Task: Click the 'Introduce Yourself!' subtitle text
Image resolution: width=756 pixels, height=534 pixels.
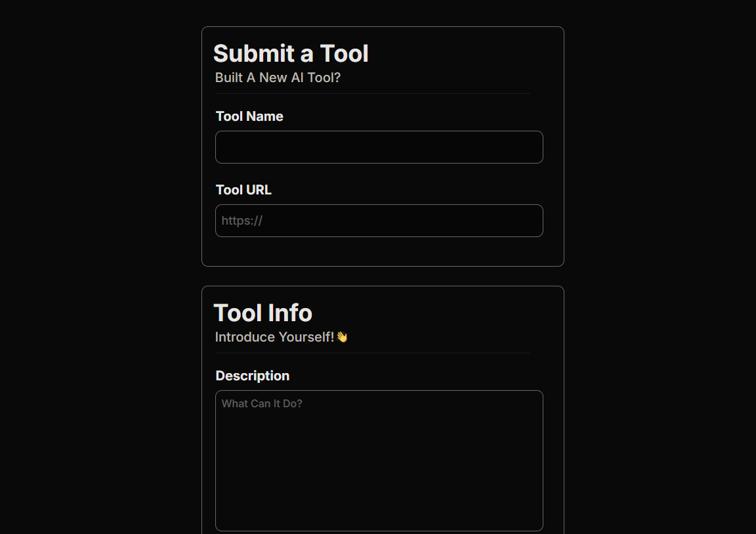Action: point(274,337)
